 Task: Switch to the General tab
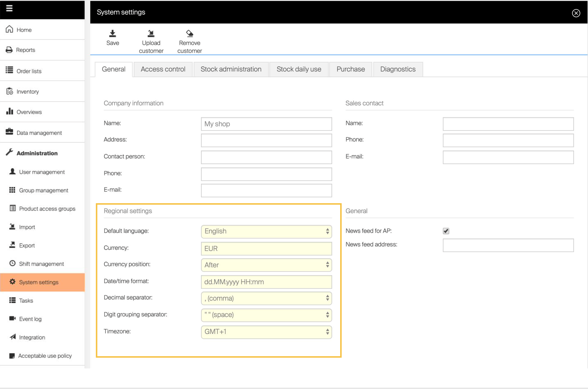pyautogui.click(x=113, y=69)
